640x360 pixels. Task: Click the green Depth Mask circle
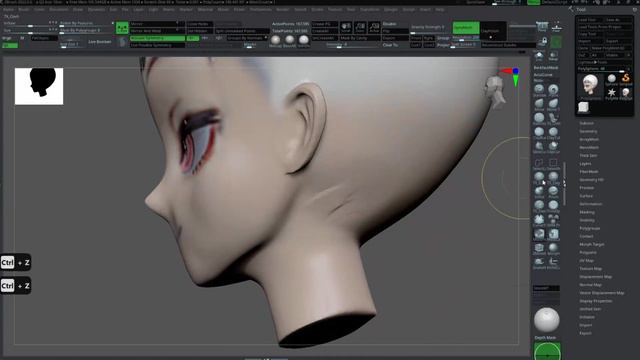(547, 351)
